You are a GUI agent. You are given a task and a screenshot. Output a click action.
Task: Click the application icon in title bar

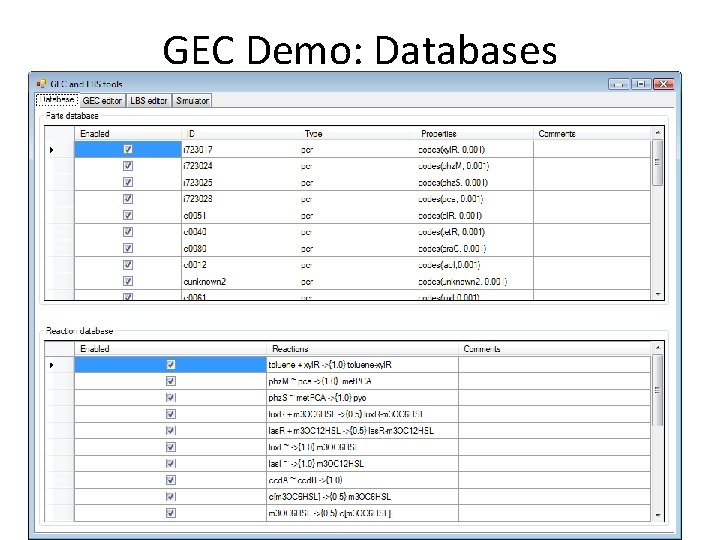(41, 84)
